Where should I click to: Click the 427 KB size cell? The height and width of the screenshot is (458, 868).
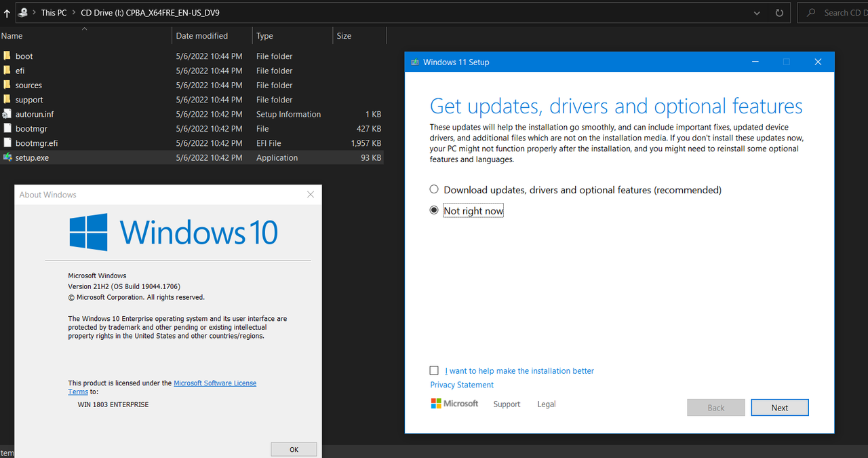[x=369, y=128]
